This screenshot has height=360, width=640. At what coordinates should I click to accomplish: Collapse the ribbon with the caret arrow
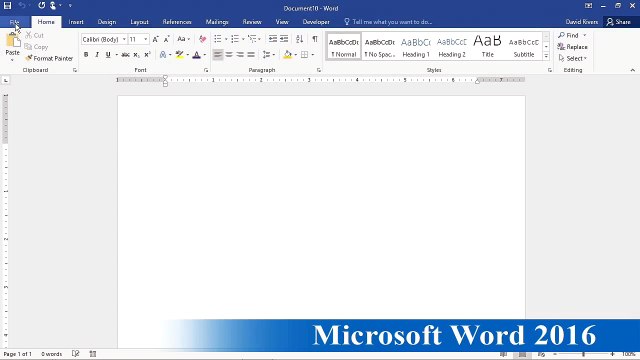[x=633, y=70]
